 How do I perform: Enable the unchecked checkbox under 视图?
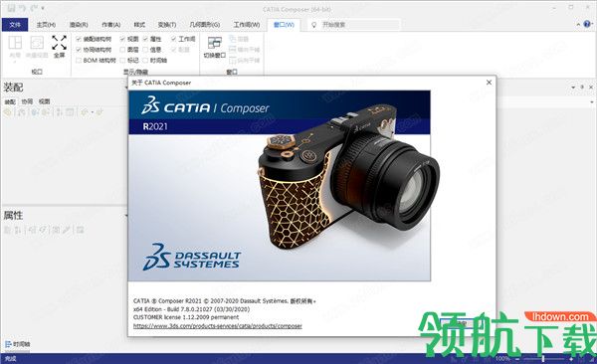pyautogui.click(x=122, y=50)
